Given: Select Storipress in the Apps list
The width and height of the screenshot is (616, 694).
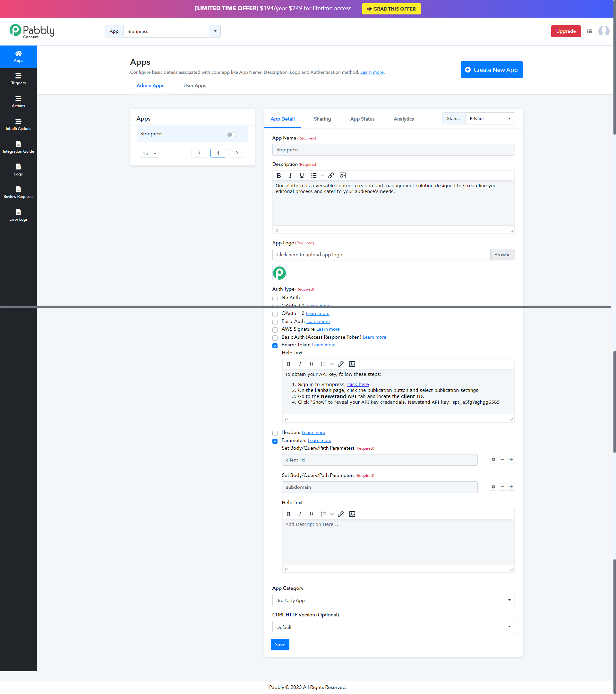Looking at the screenshot, I should point(192,134).
